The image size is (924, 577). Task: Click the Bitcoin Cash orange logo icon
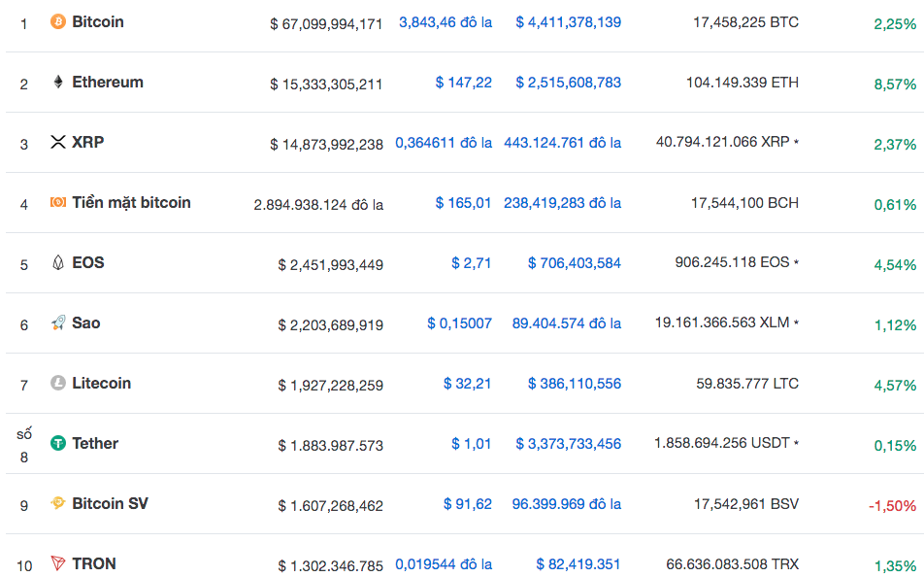tap(58, 202)
